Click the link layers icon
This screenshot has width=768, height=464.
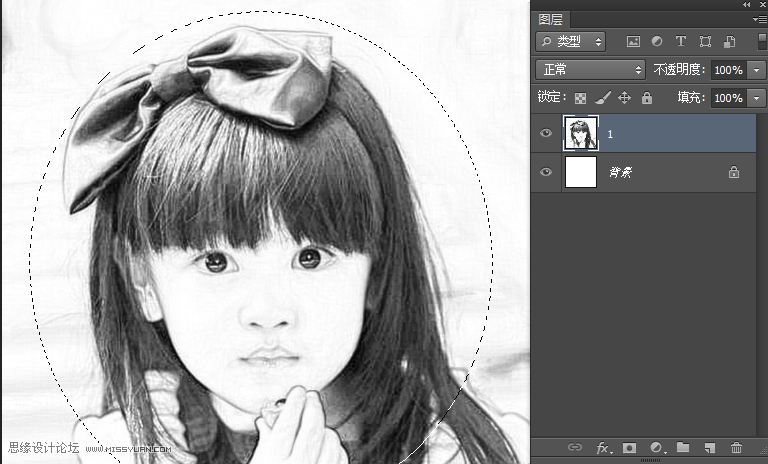coord(574,447)
